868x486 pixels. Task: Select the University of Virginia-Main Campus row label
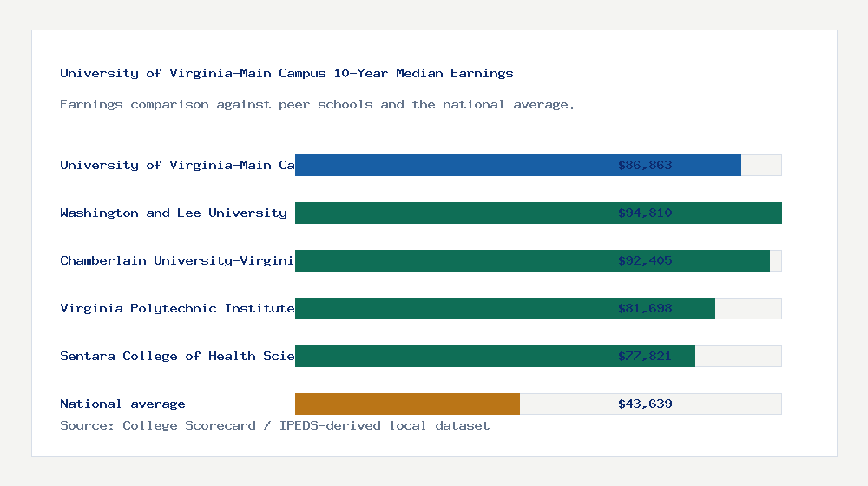pyautogui.click(x=177, y=165)
